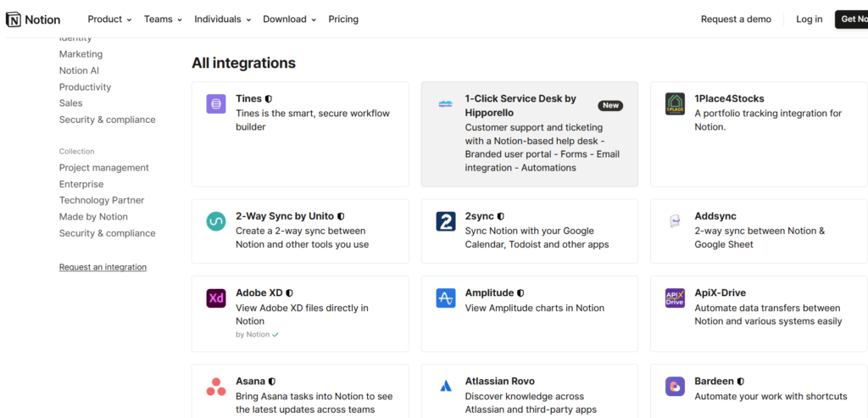The height and width of the screenshot is (418, 868).
Task: Click the badge icon next to Tines
Action: click(x=269, y=99)
